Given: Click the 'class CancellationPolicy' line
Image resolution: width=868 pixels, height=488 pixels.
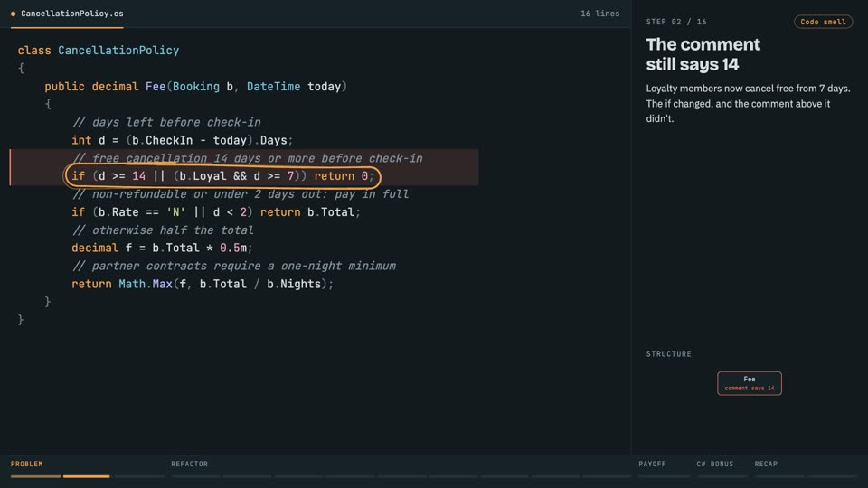Looking at the screenshot, I should (x=99, y=51).
